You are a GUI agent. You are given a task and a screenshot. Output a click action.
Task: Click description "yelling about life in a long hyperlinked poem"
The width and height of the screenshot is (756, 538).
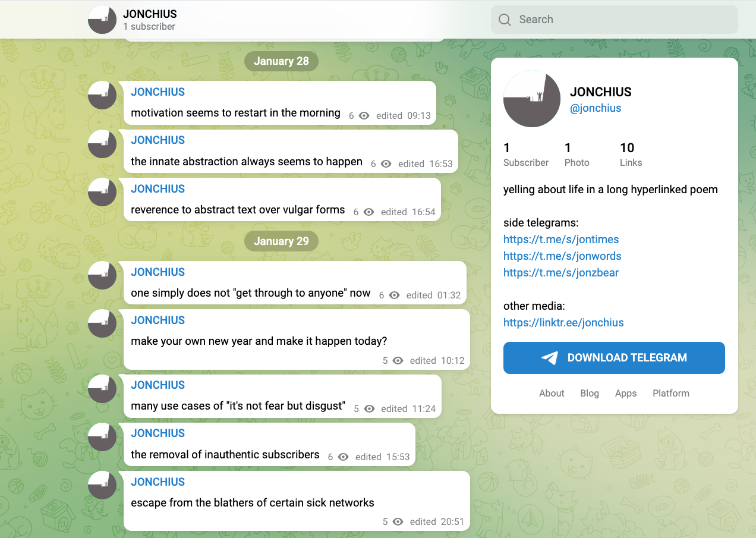pos(610,190)
